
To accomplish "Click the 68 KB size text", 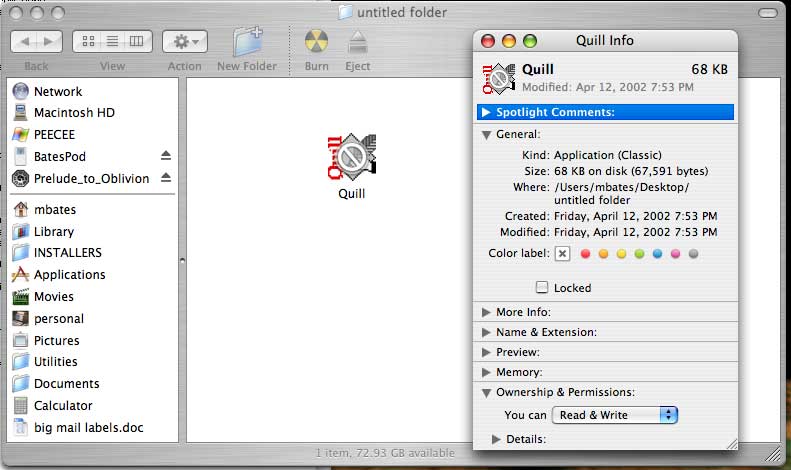I will tap(709, 70).
